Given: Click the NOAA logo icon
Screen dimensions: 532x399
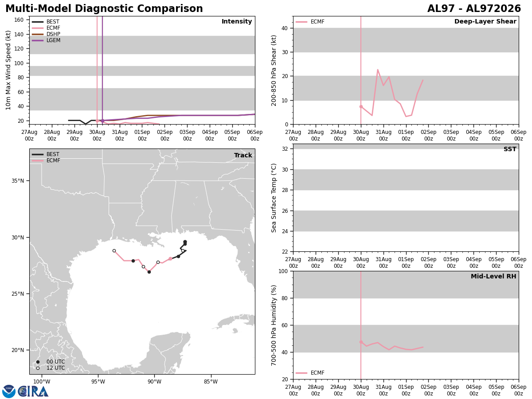Looking at the screenshot, I should (9, 391).
